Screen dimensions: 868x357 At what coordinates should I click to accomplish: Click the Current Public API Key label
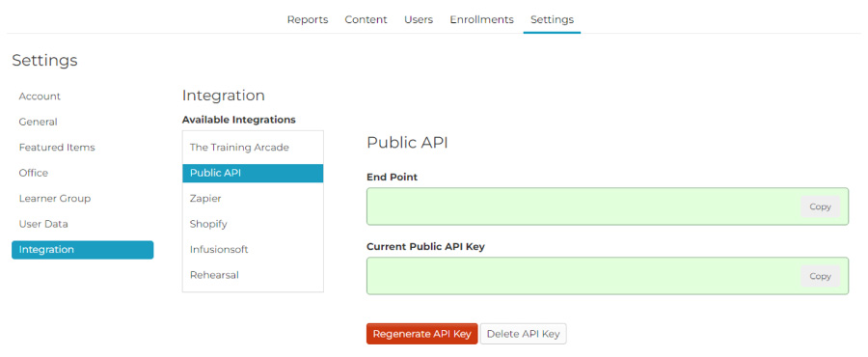pos(425,247)
